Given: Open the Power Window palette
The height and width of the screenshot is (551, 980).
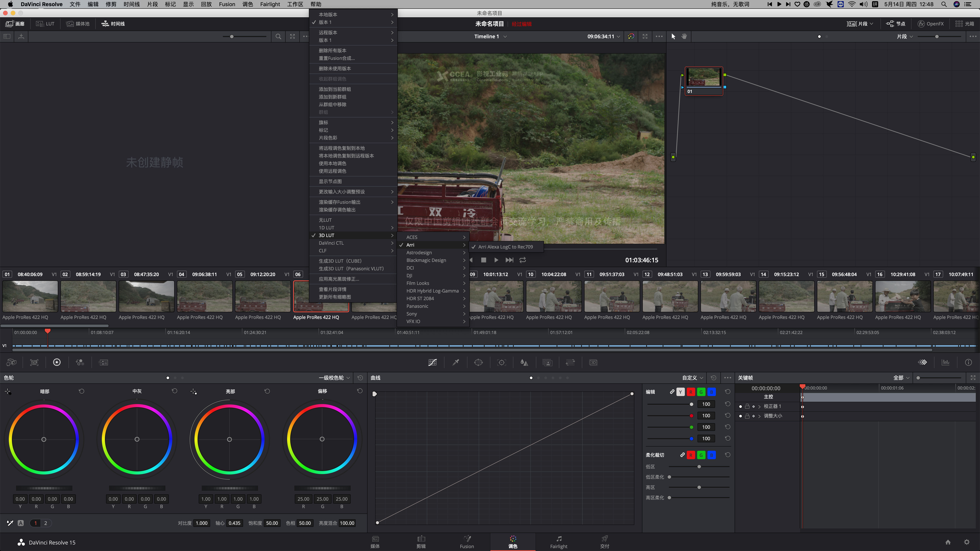Looking at the screenshot, I should click(x=478, y=362).
